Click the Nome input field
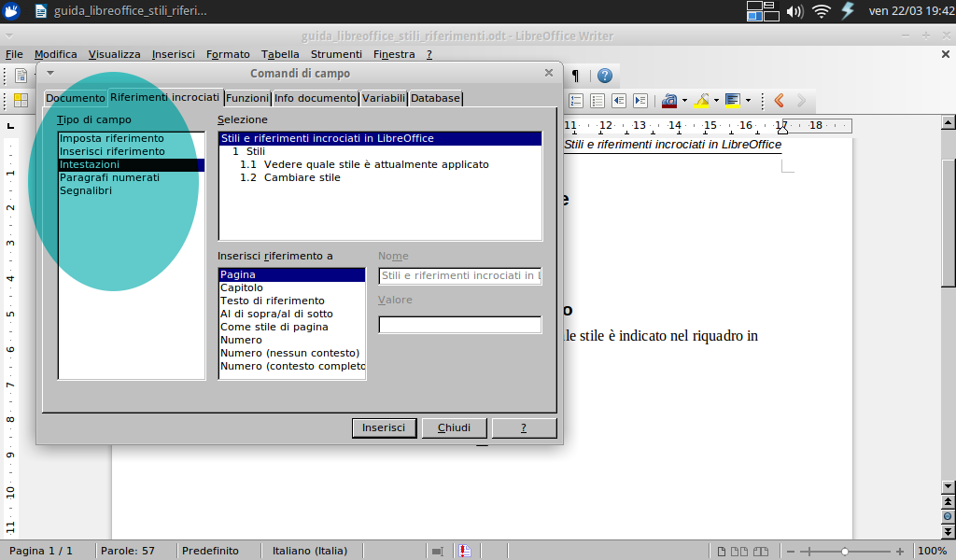Screen dimensions: 956x560 point(459,276)
